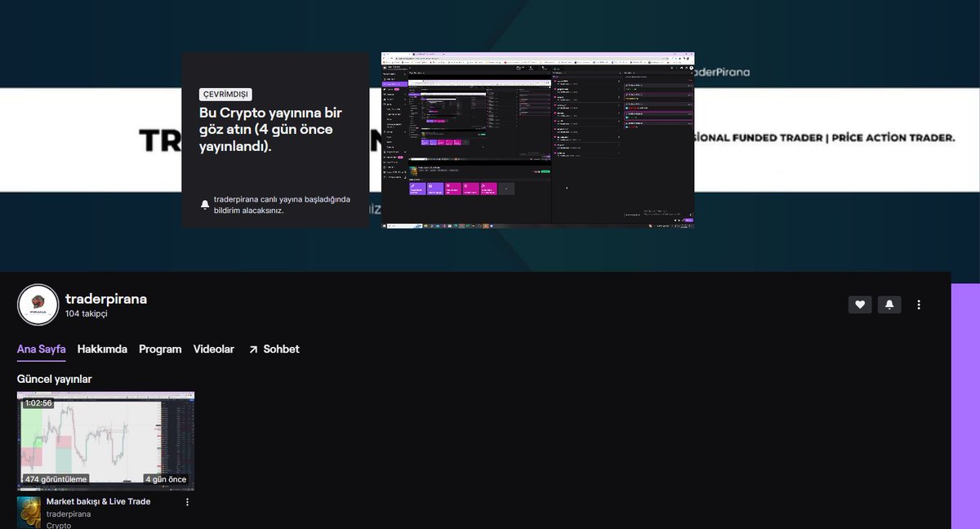This screenshot has width=980, height=529.
Task: Select the Ana Sayfa tab
Action: point(41,349)
